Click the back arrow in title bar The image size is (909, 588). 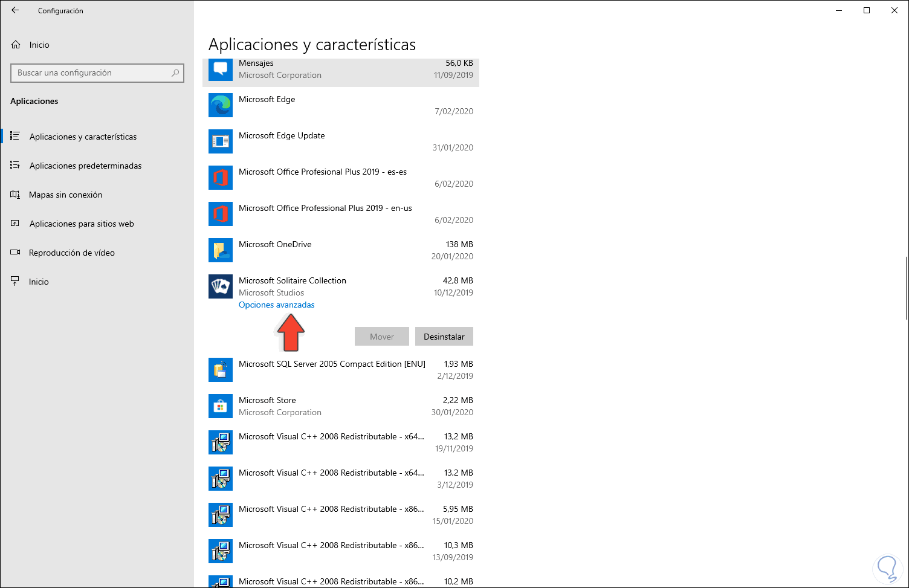tap(15, 10)
